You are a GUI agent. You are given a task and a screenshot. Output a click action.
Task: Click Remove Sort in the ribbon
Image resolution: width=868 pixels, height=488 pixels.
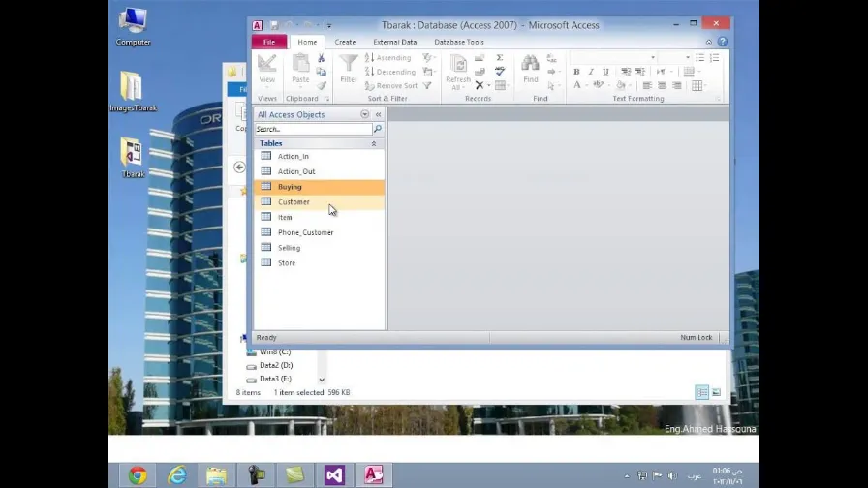[391, 86]
